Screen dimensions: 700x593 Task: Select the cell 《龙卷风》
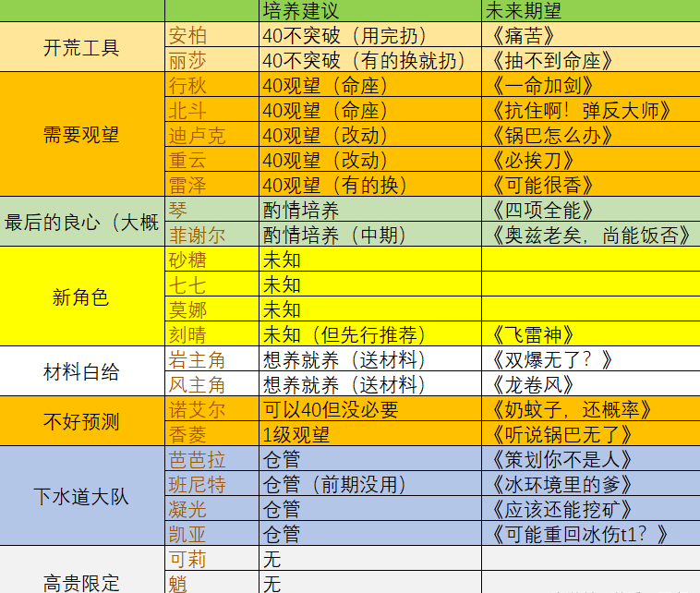click(591, 383)
